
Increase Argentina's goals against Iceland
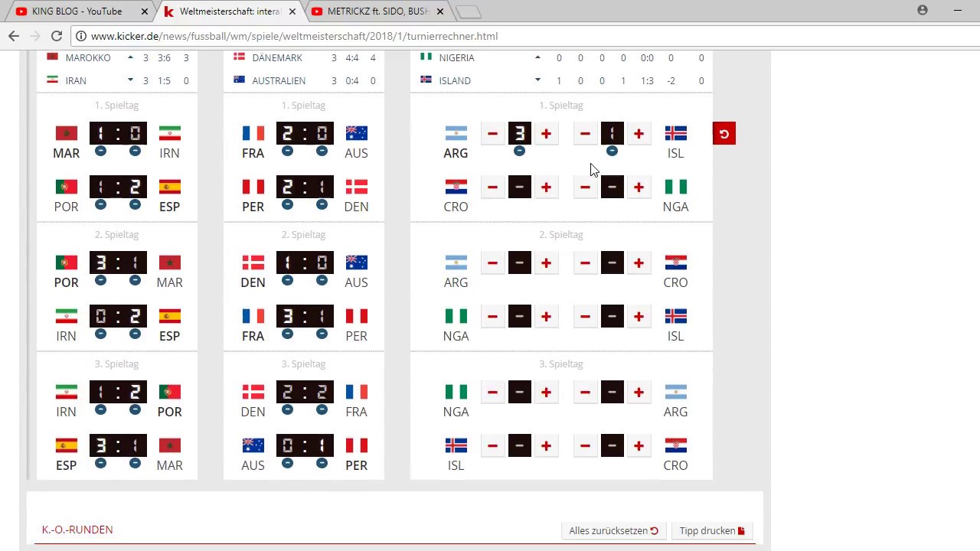pos(546,134)
